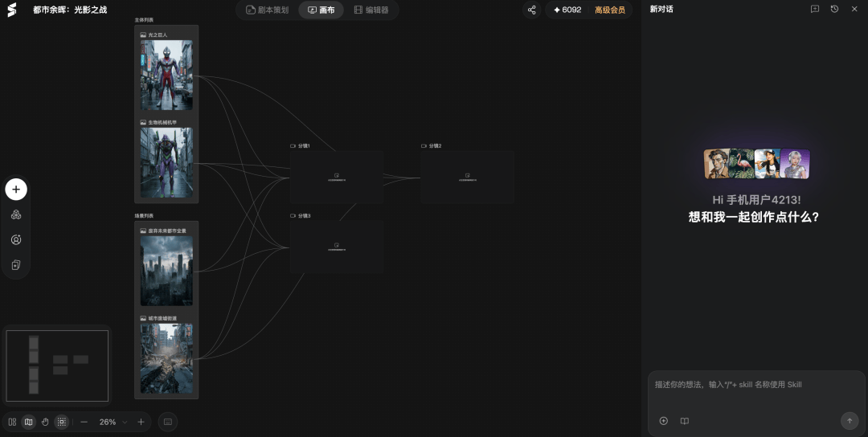Click the image icon beside 光之巨人
Image resolution: width=868 pixels, height=437 pixels.
[143, 35]
